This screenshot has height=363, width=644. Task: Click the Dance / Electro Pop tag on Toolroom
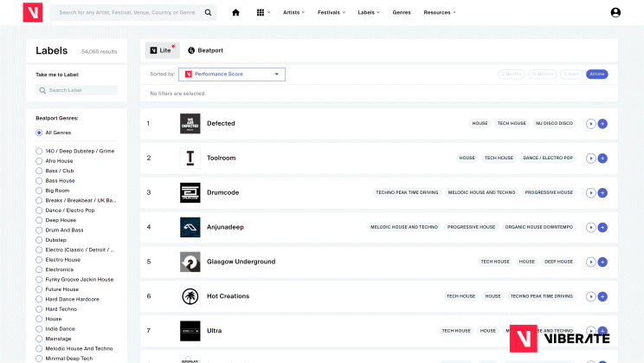coord(548,158)
